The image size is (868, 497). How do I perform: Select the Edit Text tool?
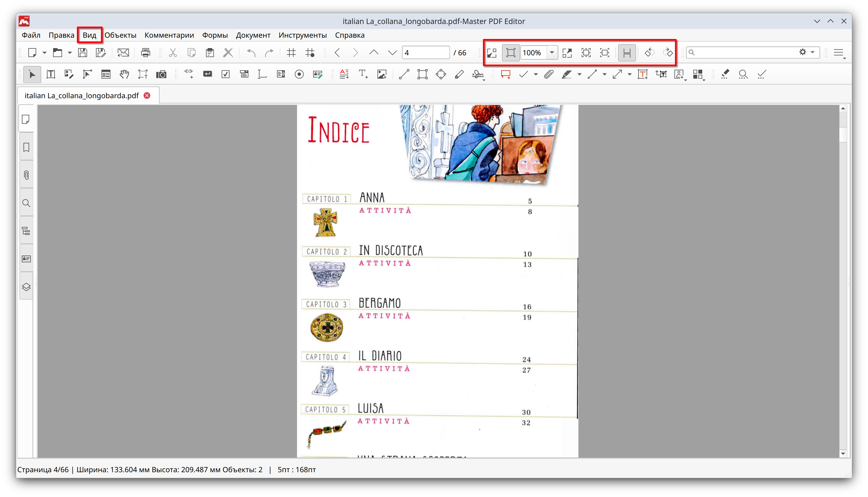click(51, 74)
